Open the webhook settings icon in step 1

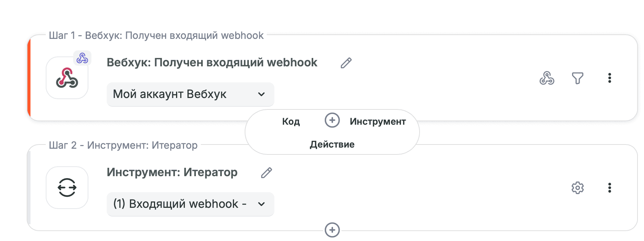click(547, 78)
